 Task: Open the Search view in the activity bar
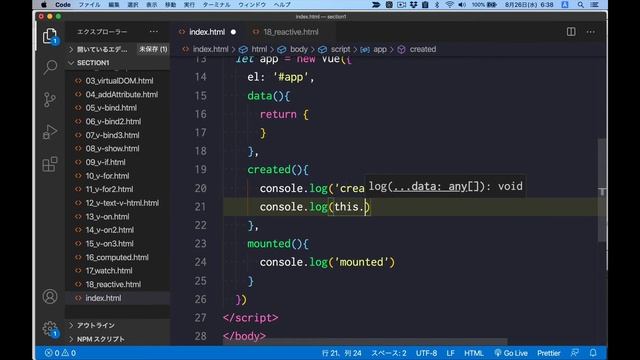(x=50, y=67)
